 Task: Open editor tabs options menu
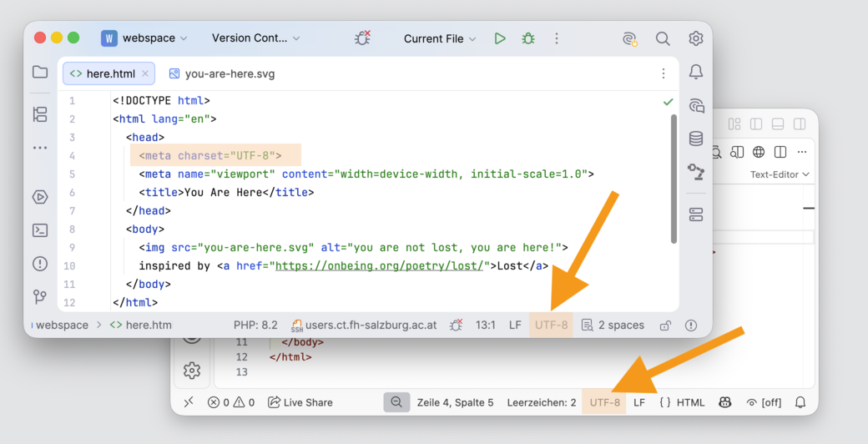tap(664, 73)
